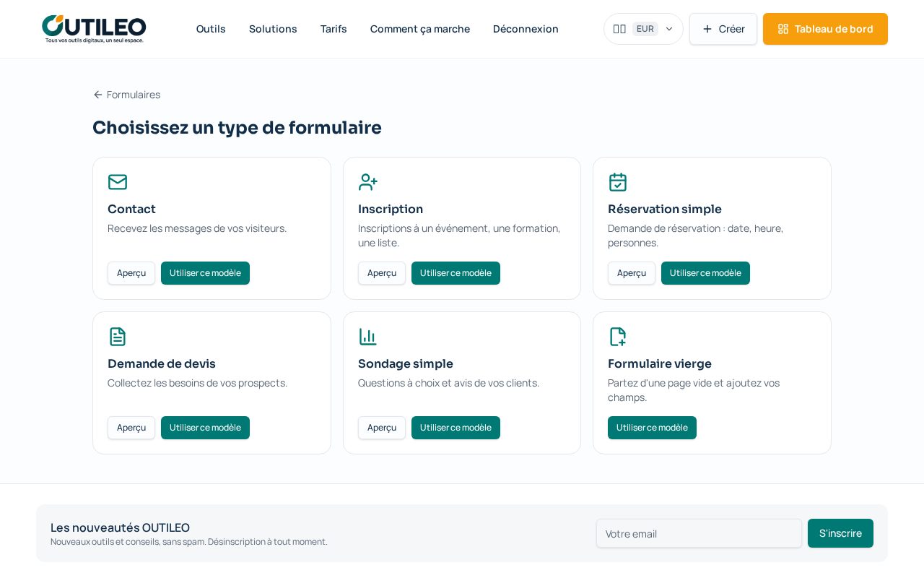Preview the Réservation simple template
924x578 pixels.
click(632, 273)
